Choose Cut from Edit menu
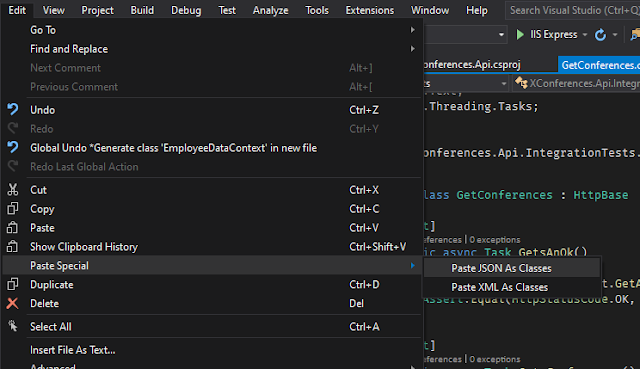The height and width of the screenshot is (369, 640). coord(211,190)
